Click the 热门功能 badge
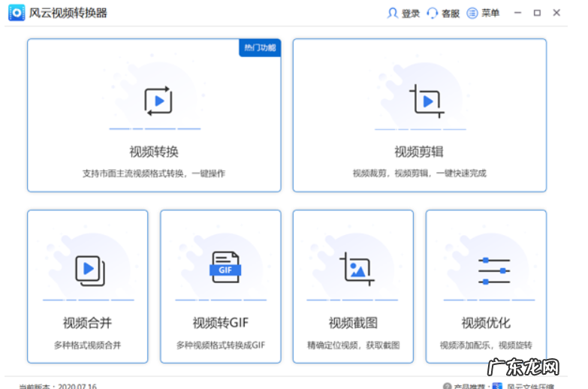 (259, 48)
